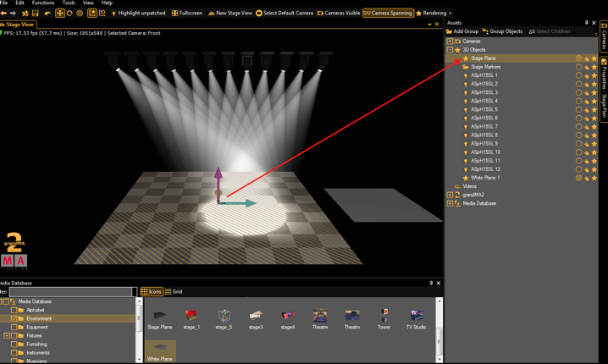Select the Theatre thumbnail in media library
This screenshot has height=364, width=608.
click(x=320, y=318)
